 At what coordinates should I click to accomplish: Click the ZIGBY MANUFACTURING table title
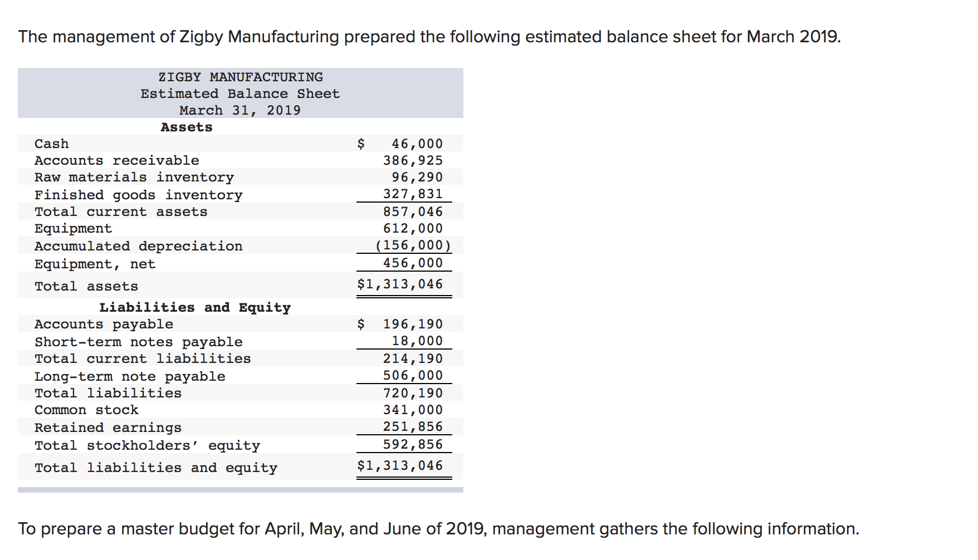pos(241,77)
